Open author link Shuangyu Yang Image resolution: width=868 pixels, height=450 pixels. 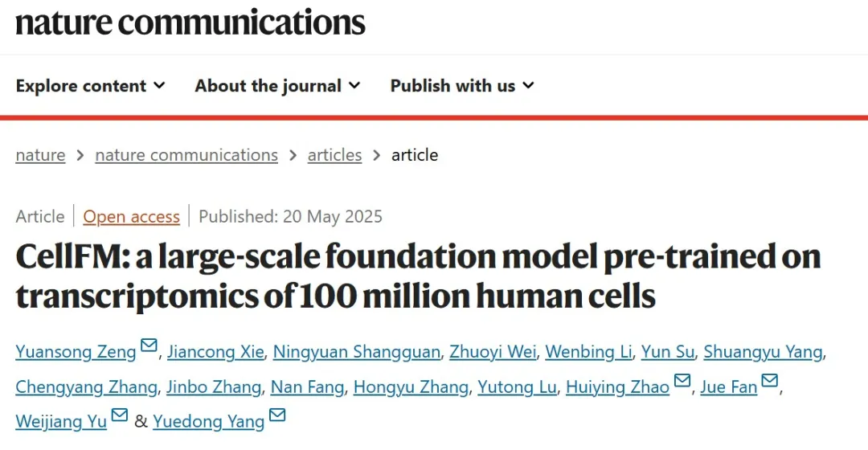[x=763, y=352]
